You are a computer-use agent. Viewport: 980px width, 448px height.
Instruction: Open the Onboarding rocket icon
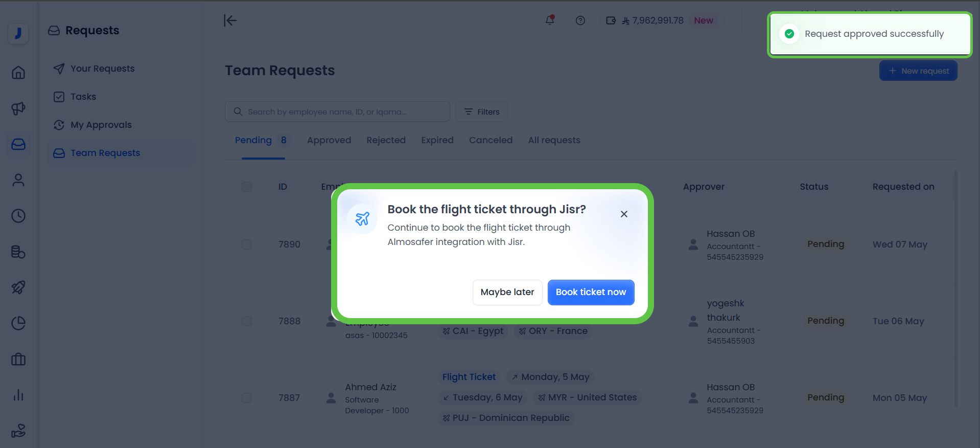[x=18, y=287]
